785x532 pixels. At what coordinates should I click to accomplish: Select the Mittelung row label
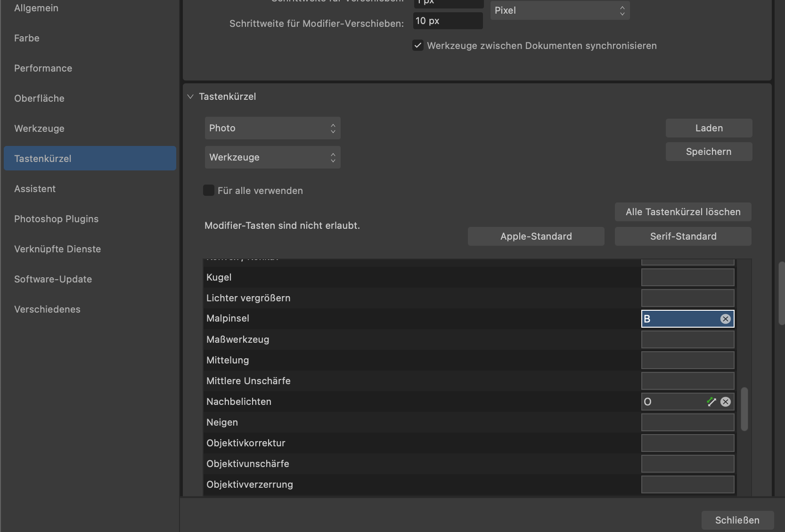pos(228,360)
